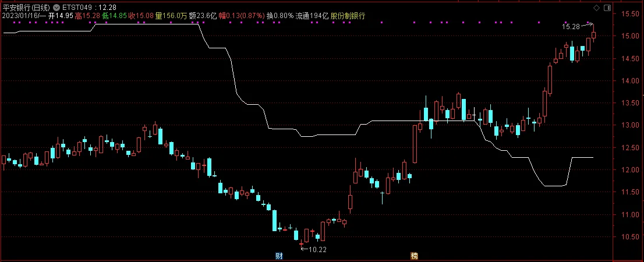
Task: Click the 14.50 price axis label
Action: pyautogui.click(x=629, y=59)
